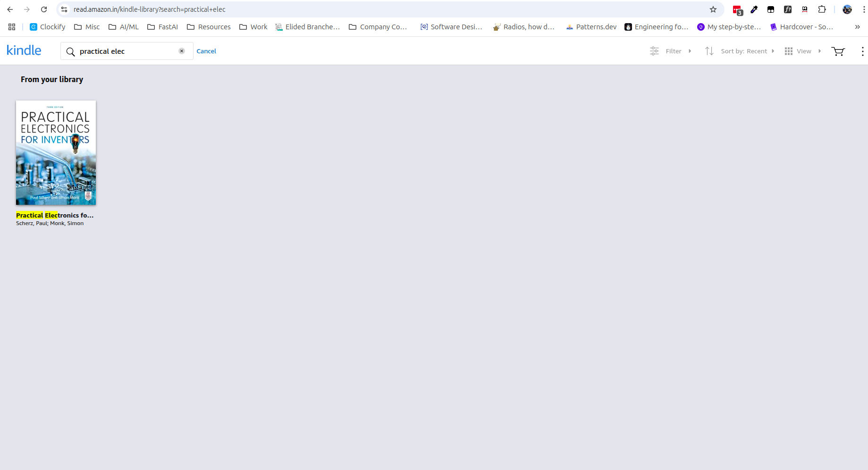Open the AI/ML bookmarks folder
The width and height of the screenshot is (868, 470).
coord(124,27)
